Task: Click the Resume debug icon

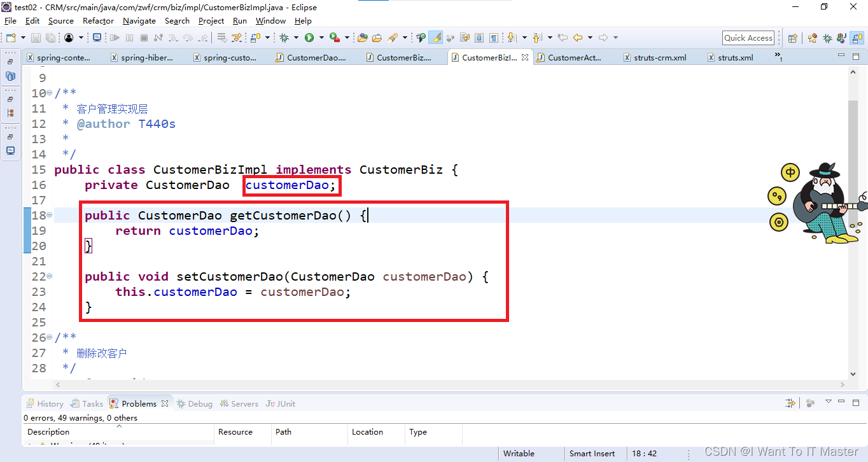Action: point(115,38)
